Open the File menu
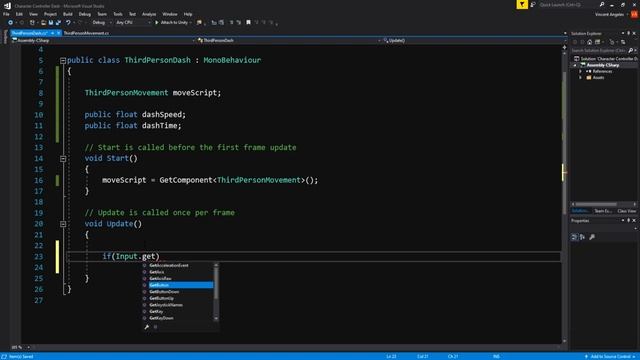 click(x=6, y=14)
